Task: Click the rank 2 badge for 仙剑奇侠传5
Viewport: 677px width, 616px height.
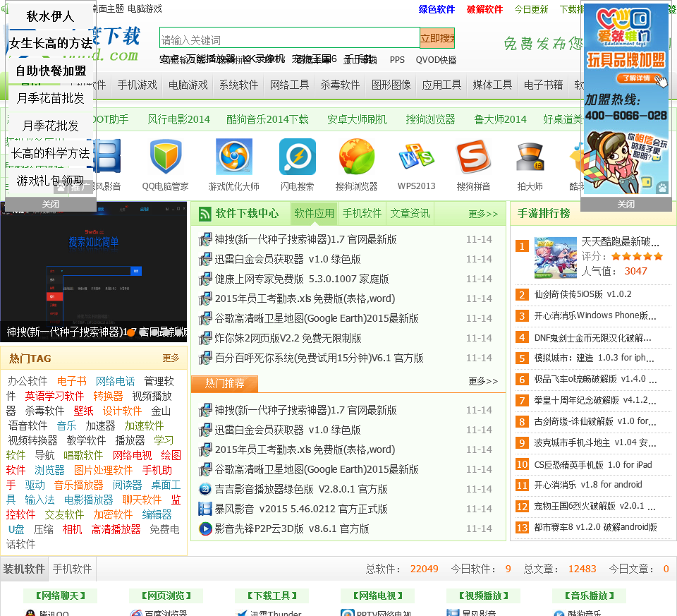Action: pos(522,295)
